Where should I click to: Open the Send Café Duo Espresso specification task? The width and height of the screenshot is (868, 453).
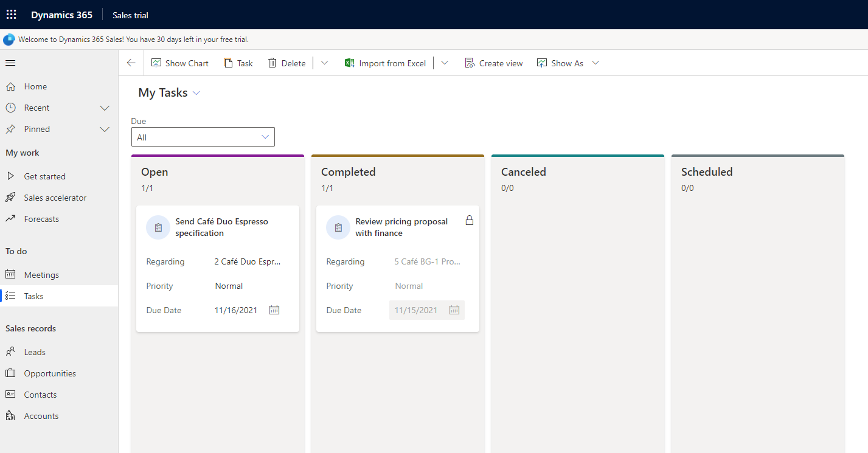click(x=221, y=227)
